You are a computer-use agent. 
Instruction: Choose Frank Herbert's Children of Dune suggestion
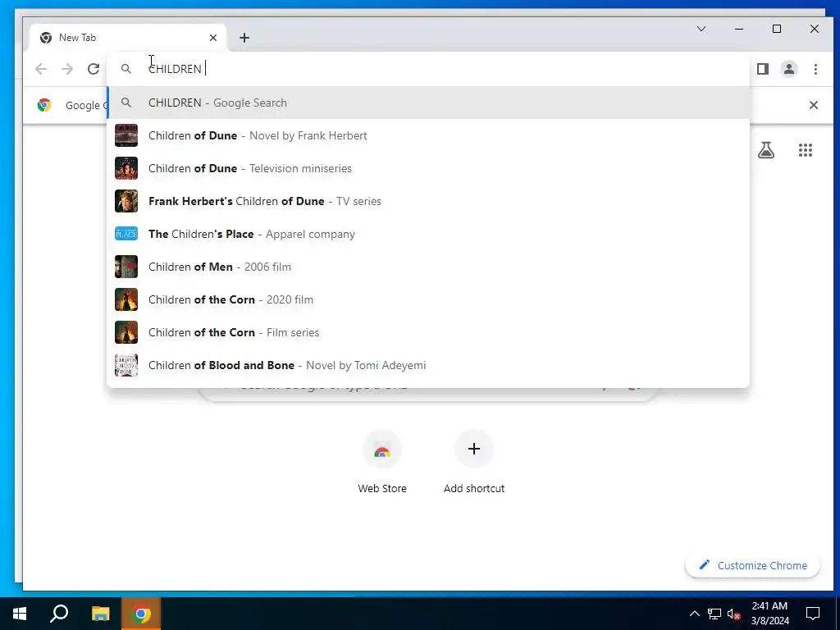click(428, 201)
